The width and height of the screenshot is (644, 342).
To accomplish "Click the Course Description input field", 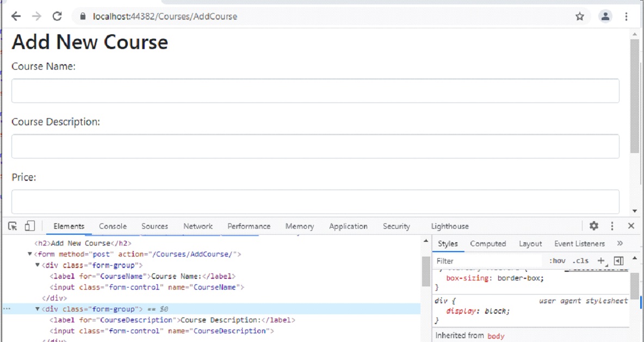I will (x=315, y=146).
